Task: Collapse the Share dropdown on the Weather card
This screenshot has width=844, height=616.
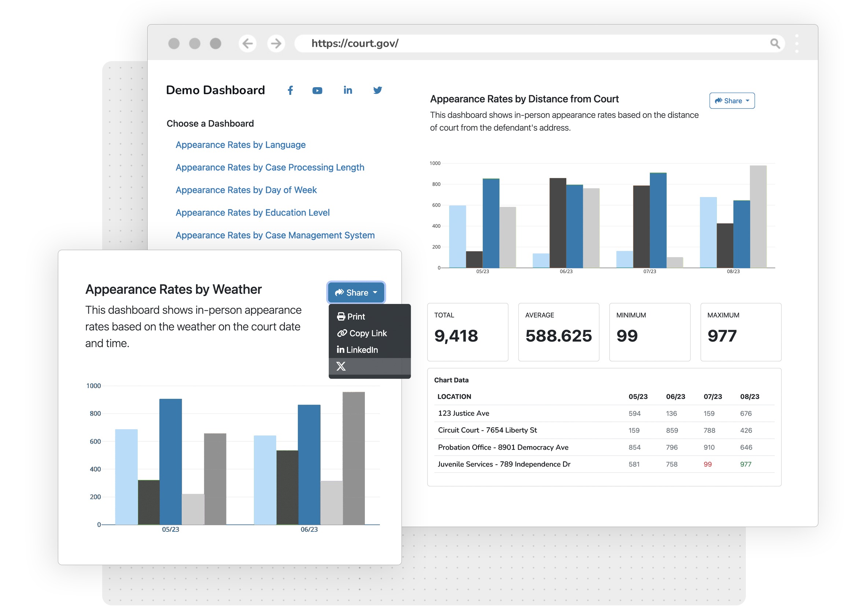Action: click(356, 293)
